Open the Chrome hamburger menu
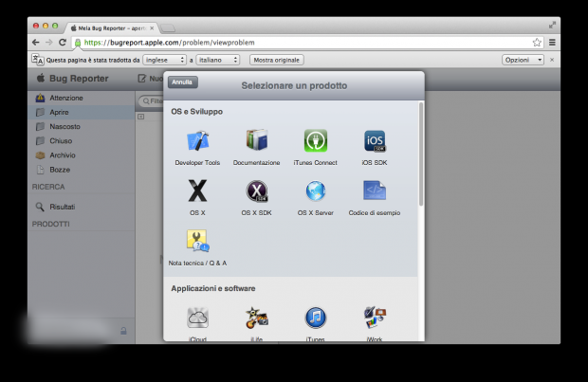The image size is (588, 382). 552,43
